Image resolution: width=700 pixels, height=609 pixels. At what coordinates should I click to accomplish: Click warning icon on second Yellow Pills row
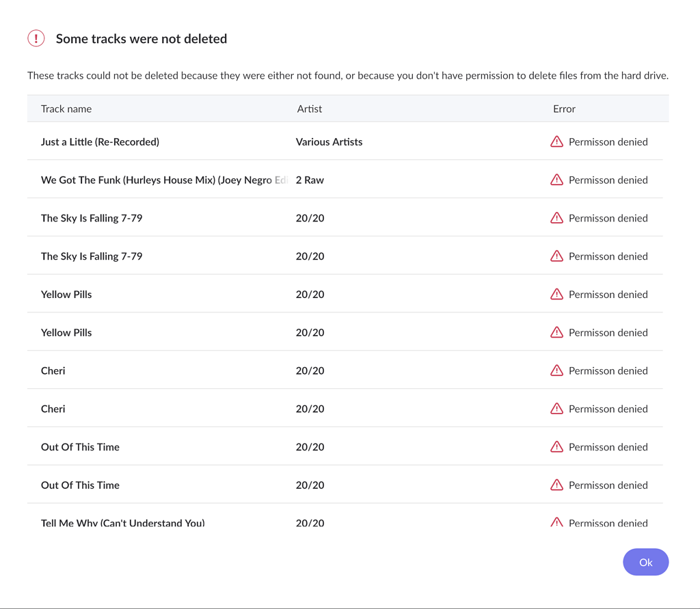click(x=556, y=332)
